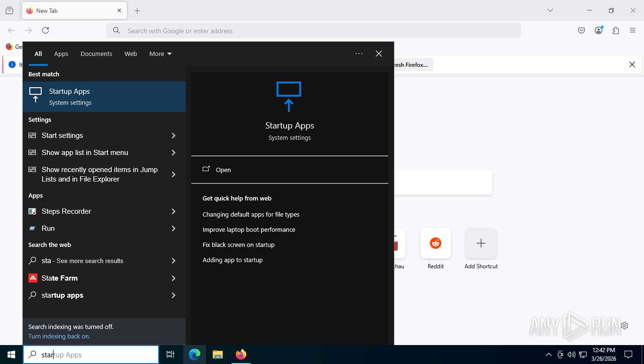Open a new Firefox tab

[137, 10]
